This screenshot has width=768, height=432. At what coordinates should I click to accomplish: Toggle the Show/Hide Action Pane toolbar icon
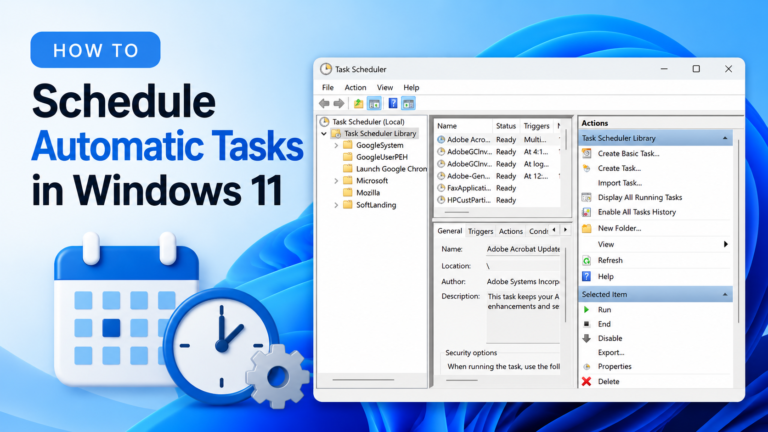(x=408, y=103)
